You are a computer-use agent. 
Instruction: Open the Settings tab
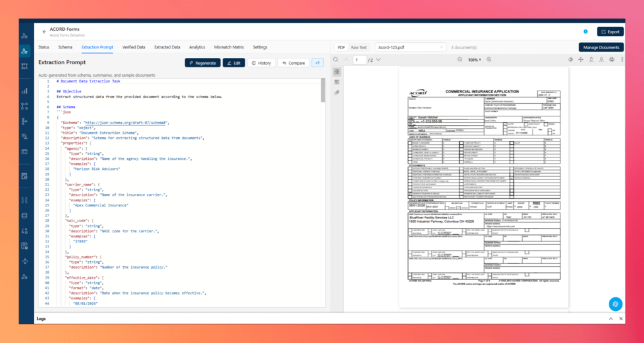[x=260, y=47]
